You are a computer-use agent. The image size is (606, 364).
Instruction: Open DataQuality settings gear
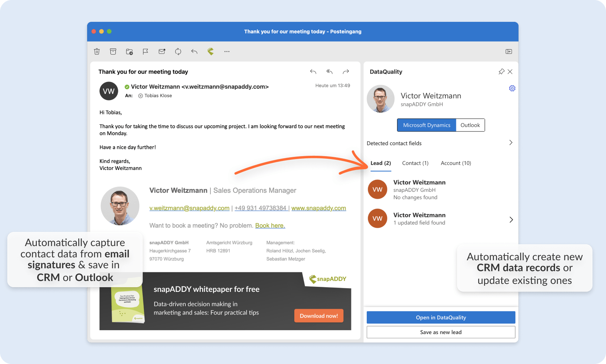(512, 88)
